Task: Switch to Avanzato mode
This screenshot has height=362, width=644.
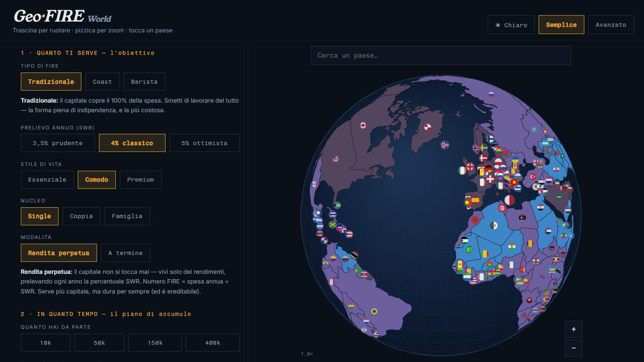Action: click(611, 25)
